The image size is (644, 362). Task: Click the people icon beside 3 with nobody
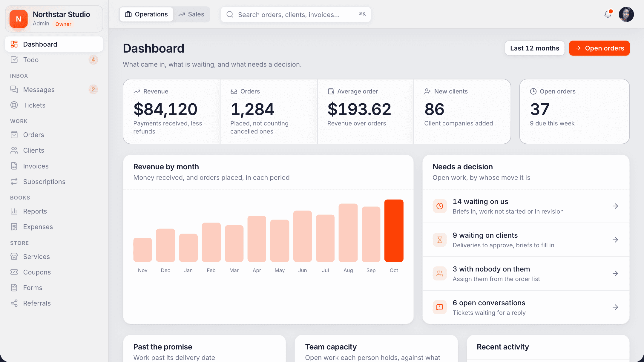(440, 274)
